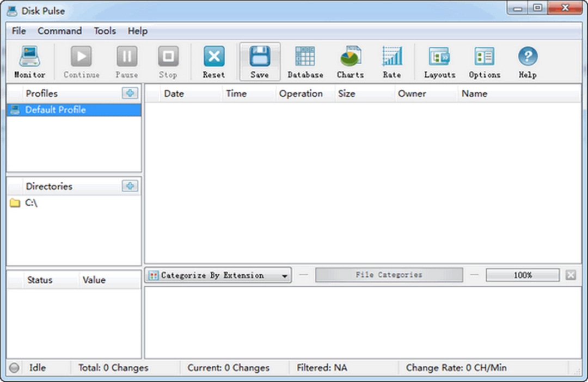Viewport: 588px width, 382px height.
Task: Select the C:\ directory in Directories panel
Action: point(33,202)
